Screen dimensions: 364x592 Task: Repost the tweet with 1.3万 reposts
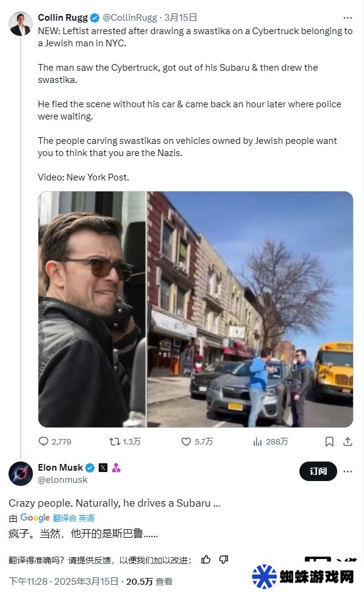click(x=115, y=441)
